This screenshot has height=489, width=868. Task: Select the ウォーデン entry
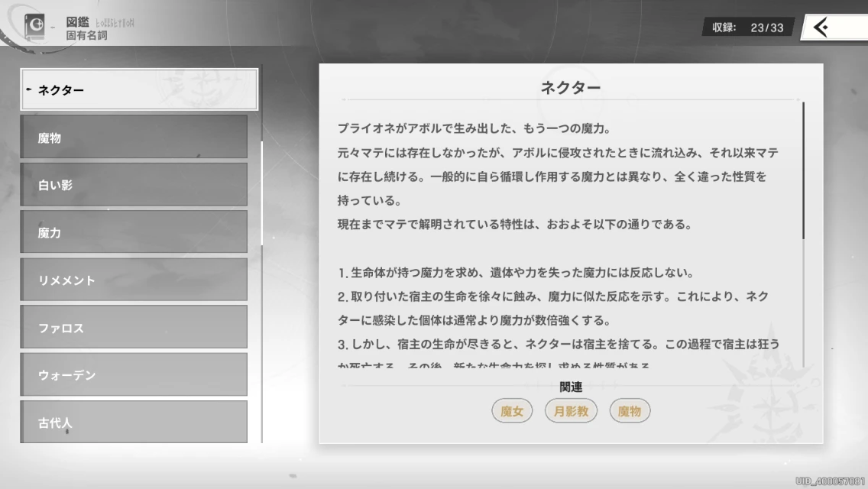[134, 375]
